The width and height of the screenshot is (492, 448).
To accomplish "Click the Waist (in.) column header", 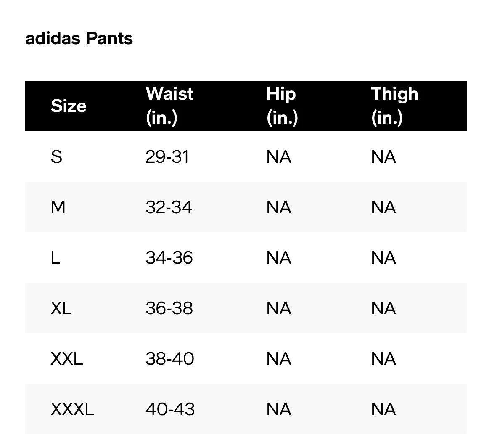I will [x=169, y=106].
